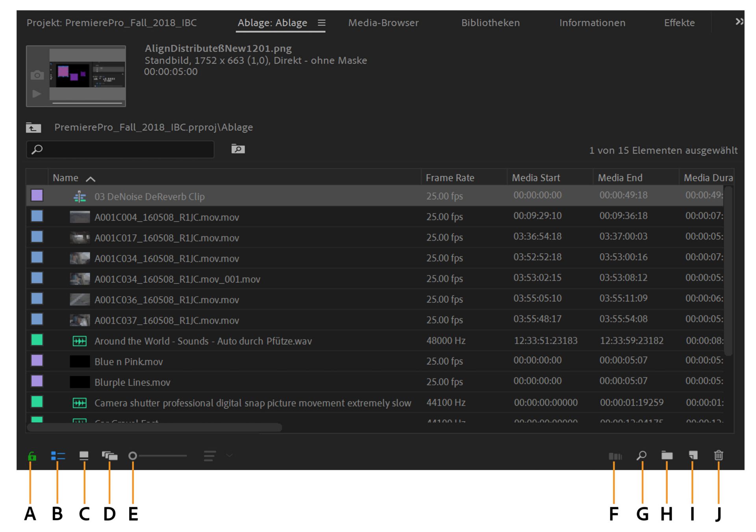Click Automate to Sequence icon
Viewport: 756px width, 532px height.
(615, 456)
